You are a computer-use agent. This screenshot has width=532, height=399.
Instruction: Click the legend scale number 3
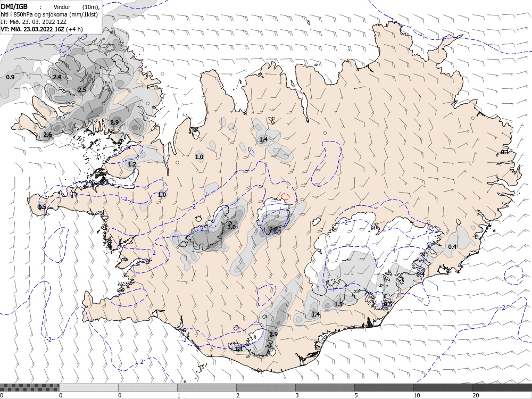[297, 395]
